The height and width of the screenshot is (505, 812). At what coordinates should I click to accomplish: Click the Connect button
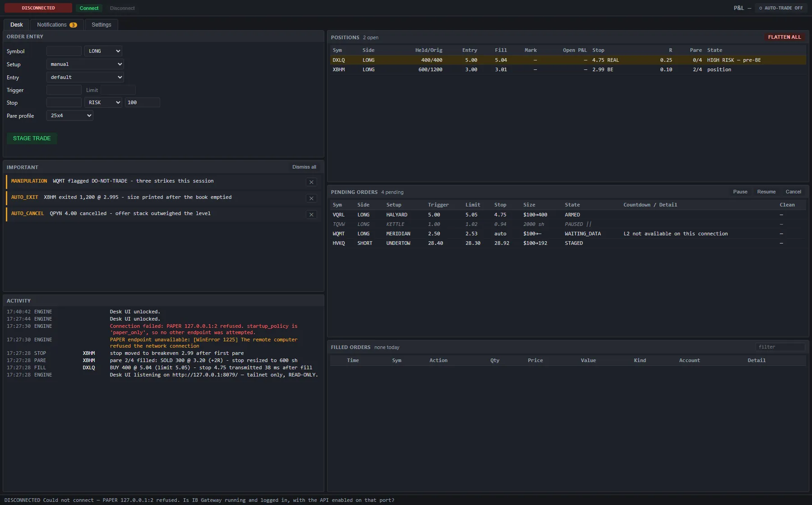pyautogui.click(x=89, y=8)
